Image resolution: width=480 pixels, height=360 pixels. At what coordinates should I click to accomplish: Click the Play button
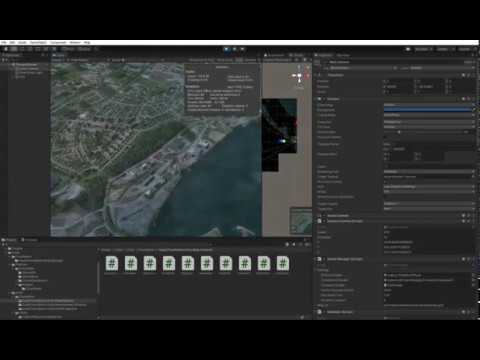tap(227, 49)
